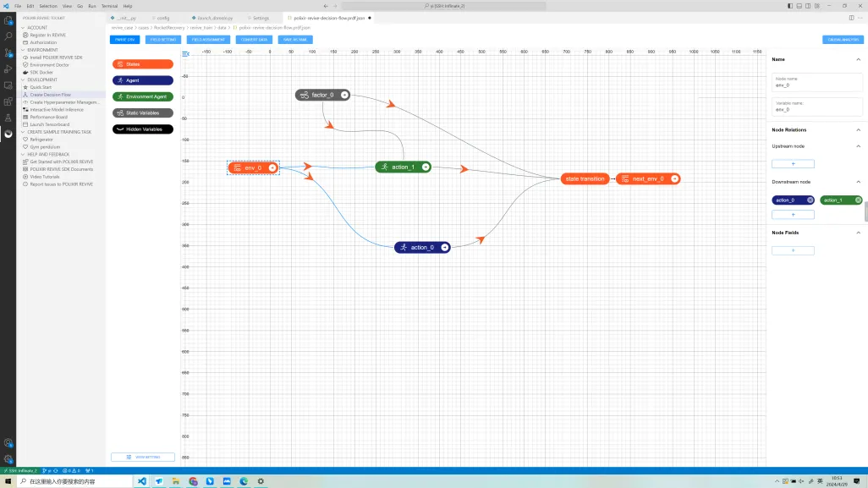868x488 pixels.
Task: Collapse the Node Fields panel chevron
Action: 858,233
